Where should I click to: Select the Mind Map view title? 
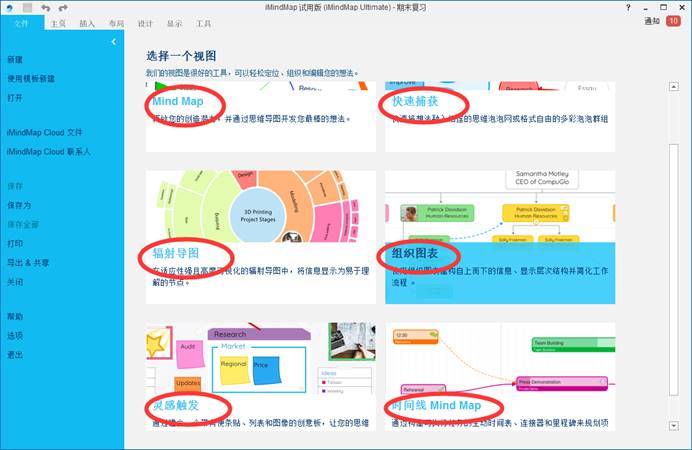178,101
